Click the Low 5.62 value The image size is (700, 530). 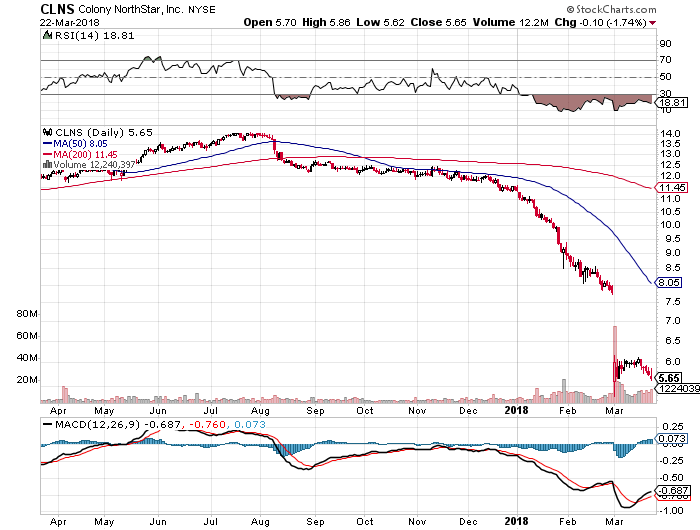click(x=380, y=22)
